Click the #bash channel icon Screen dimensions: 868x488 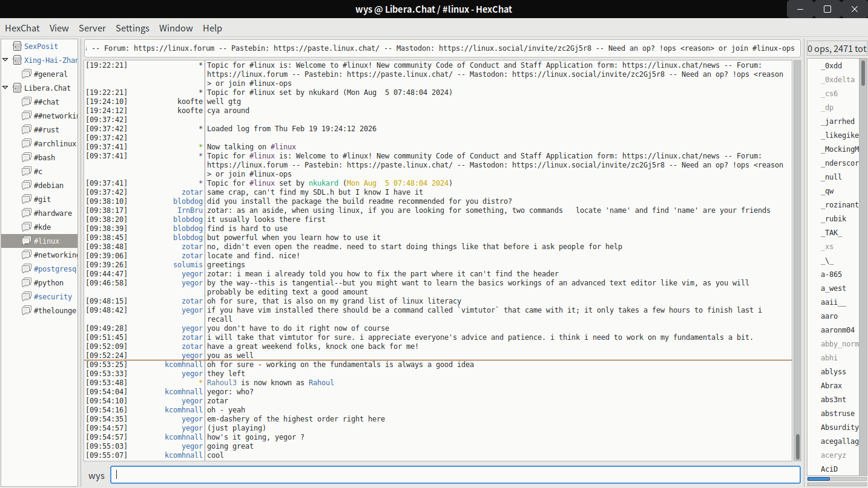point(26,157)
